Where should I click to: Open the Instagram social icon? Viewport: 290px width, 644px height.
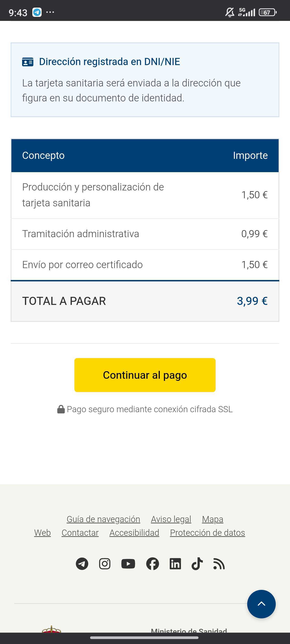point(105,564)
